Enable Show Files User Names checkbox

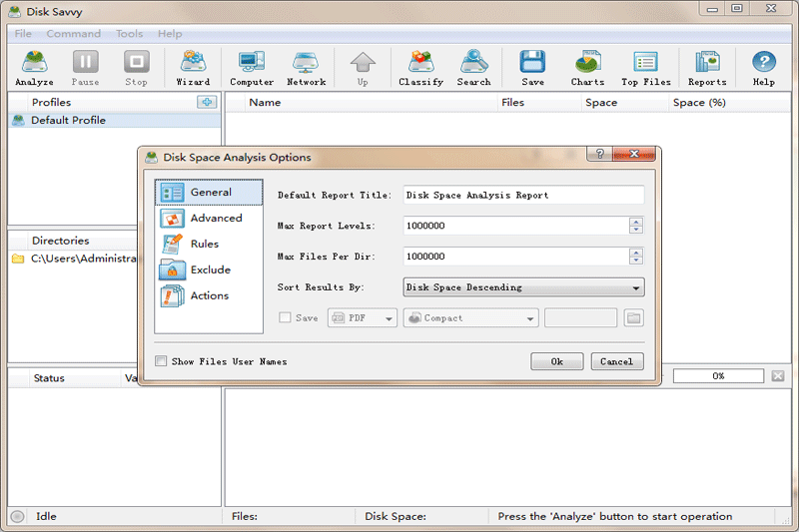tap(162, 361)
